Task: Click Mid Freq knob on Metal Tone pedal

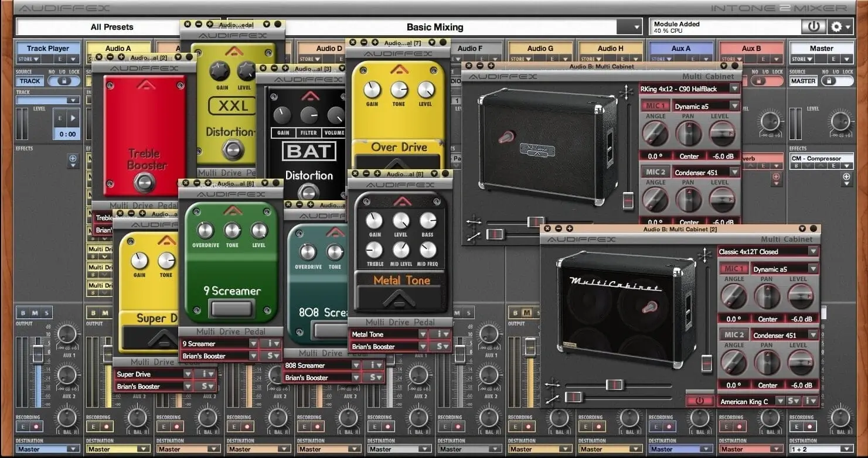Action: point(428,250)
